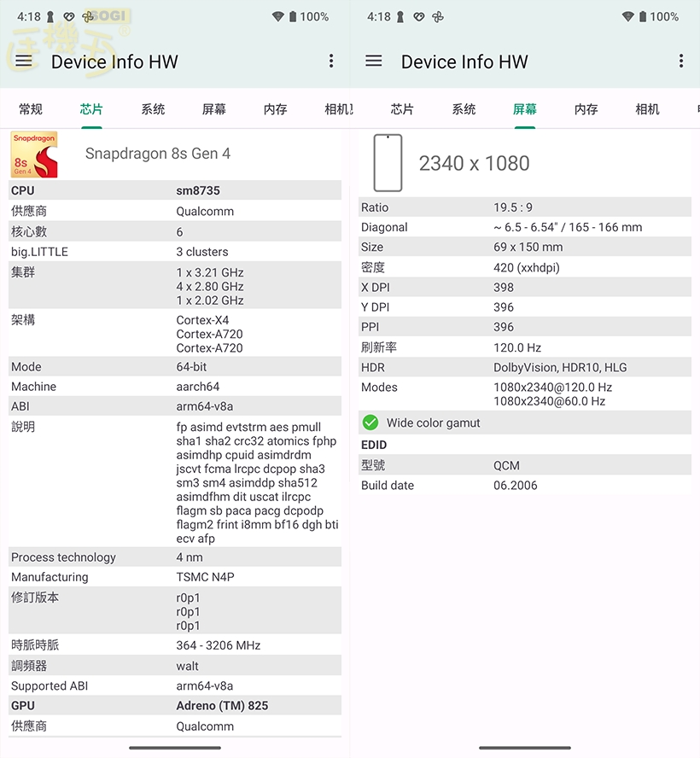Tap the 2340 x 1080 resolution heading
This screenshot has height=758, width=700.
click(x=475, y=163)
